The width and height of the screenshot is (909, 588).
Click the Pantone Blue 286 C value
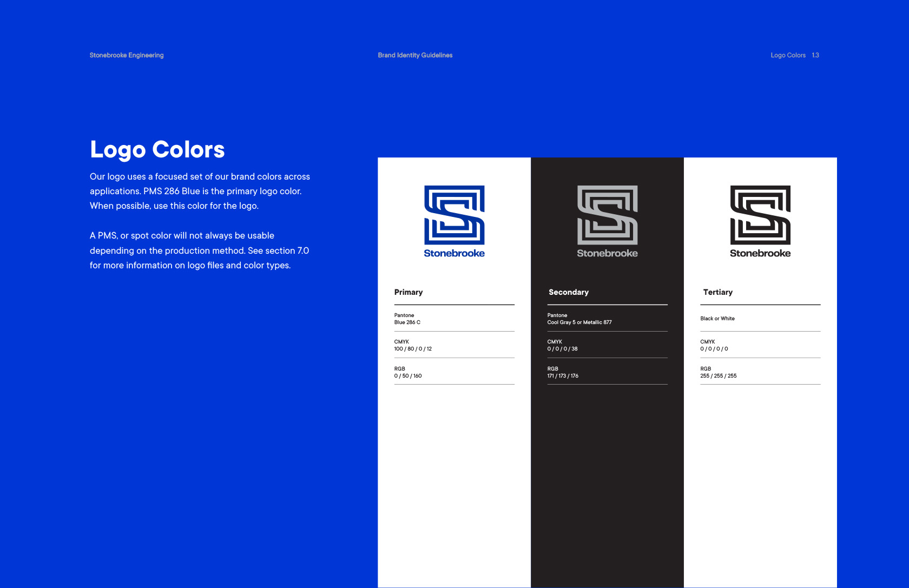[x=407, y=319]
